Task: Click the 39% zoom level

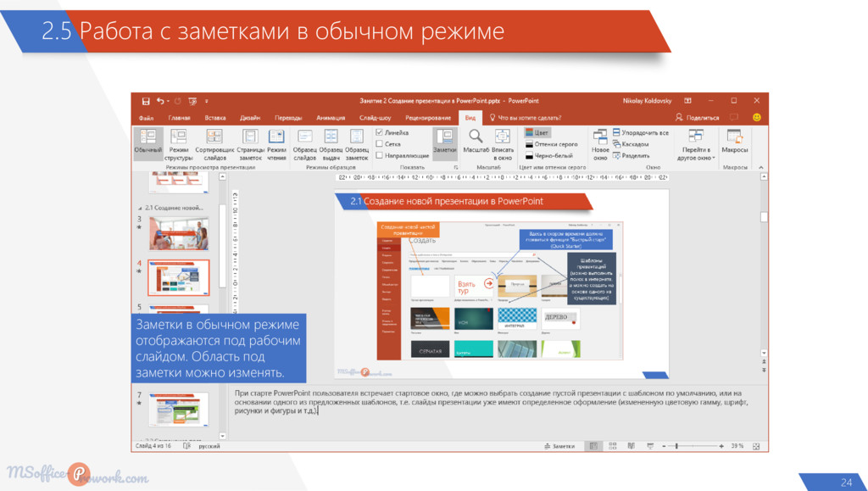Action: click(737, 445)
